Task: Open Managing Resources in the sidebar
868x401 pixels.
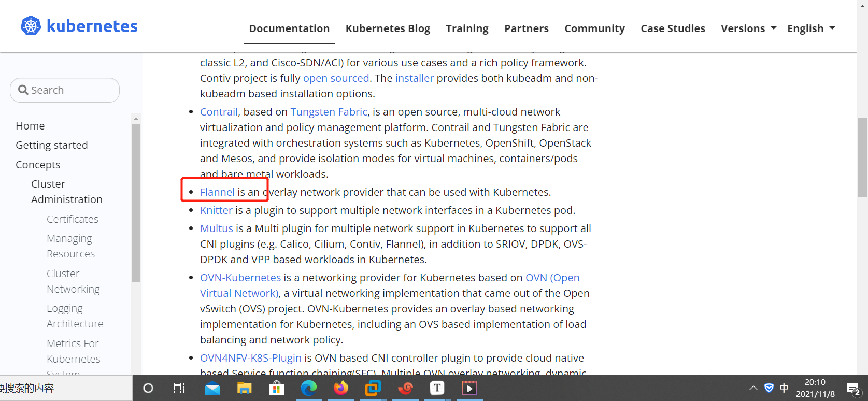Action: (x=71, y=246)
